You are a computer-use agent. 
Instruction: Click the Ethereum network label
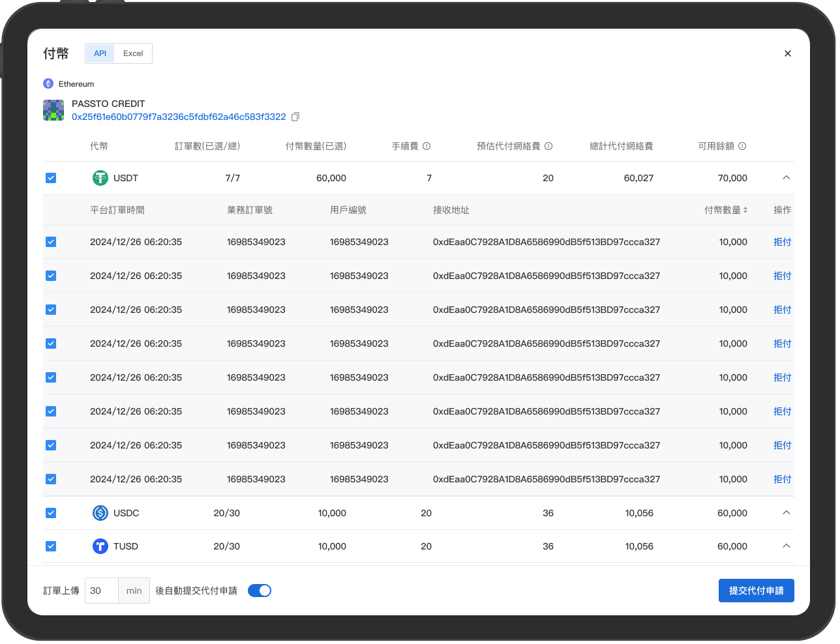point(76,84)
